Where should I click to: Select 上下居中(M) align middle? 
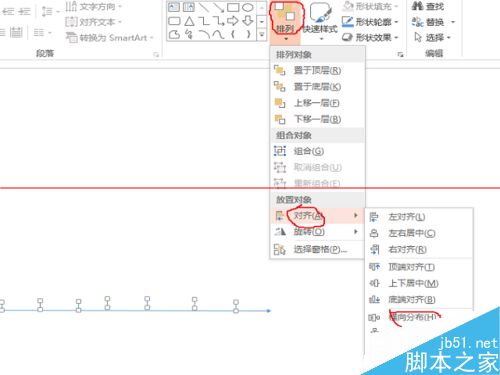419,283
